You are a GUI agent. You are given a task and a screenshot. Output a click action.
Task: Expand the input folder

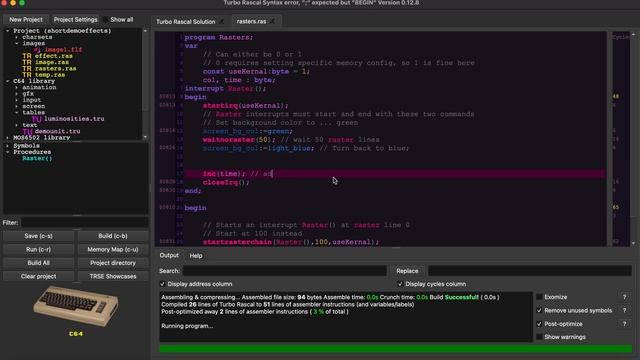16,100
